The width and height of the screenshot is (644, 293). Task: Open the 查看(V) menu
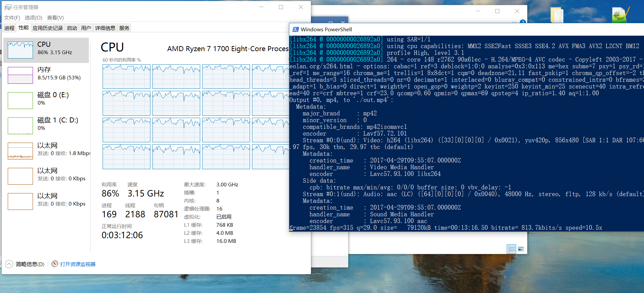(55, 17)
